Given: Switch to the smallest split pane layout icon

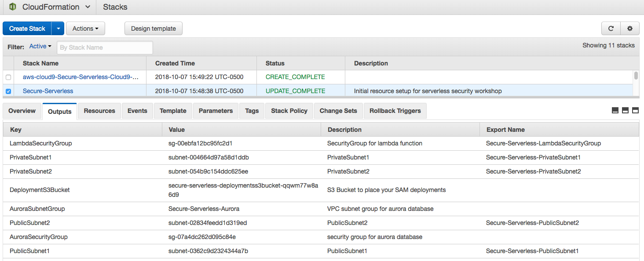Looking at the screenshot, I should pos(615,111).
